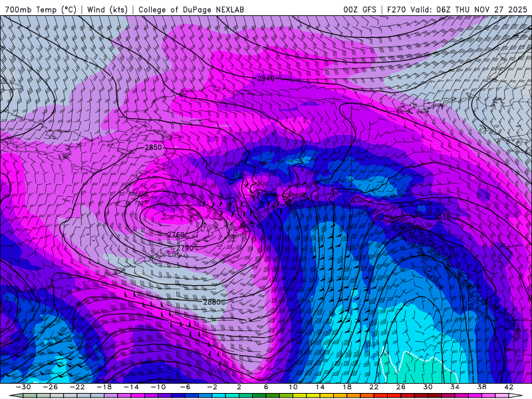Viewport: 532px width, 399px height.
Task: Click the -30 color scale label
Action: coord(23,387)
